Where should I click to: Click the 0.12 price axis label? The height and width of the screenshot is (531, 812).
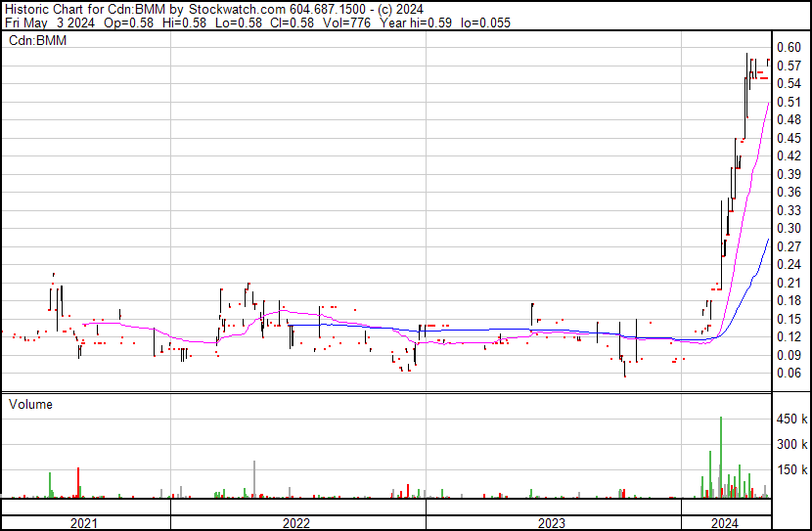click(789, 337)
